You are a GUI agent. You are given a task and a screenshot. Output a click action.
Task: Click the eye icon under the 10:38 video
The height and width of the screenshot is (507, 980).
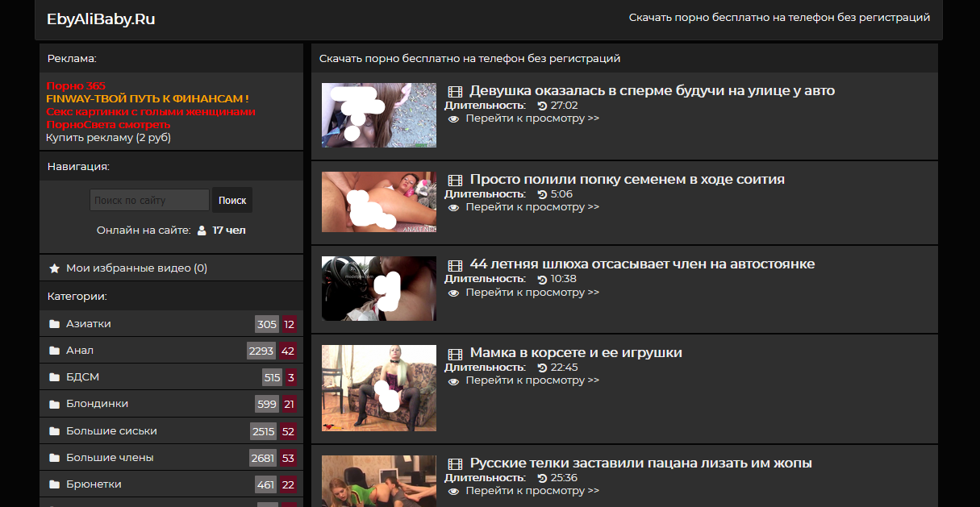[x=453, y=293]
